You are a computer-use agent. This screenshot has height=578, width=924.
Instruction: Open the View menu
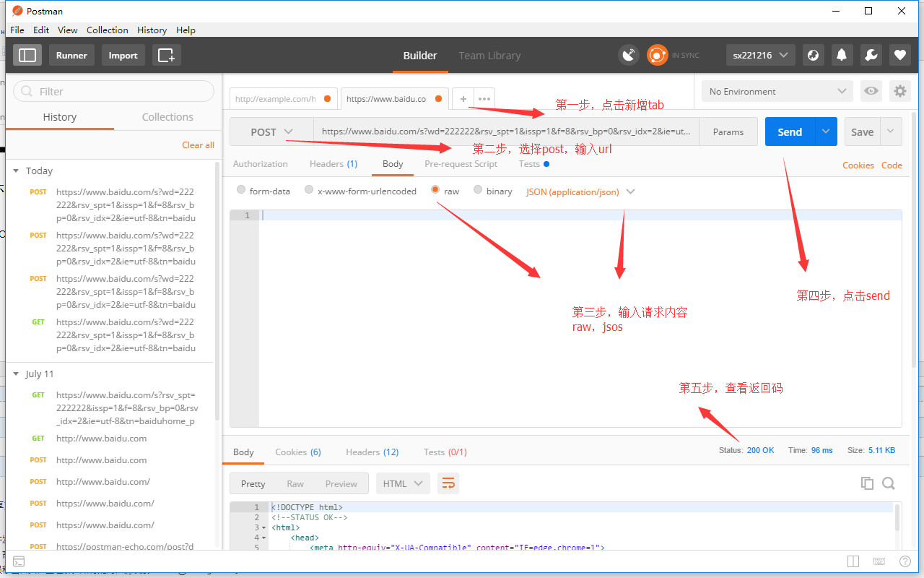click(68, 30)
